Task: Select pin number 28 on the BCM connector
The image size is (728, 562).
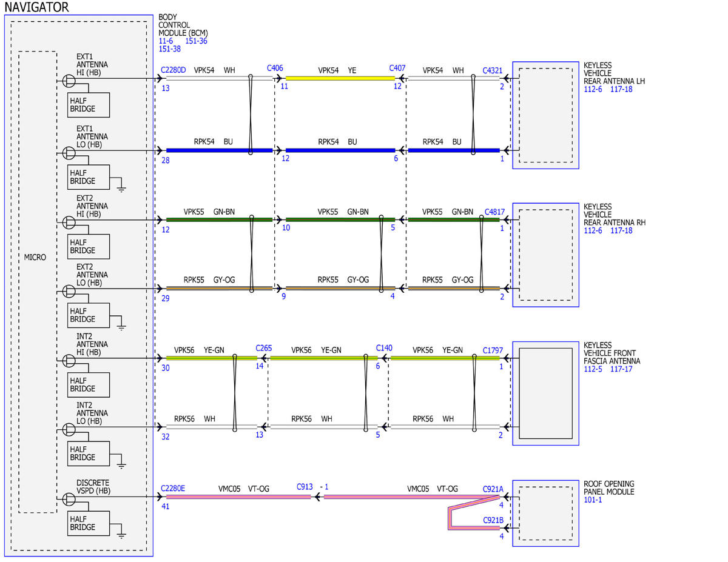Action: coord(166,160)
